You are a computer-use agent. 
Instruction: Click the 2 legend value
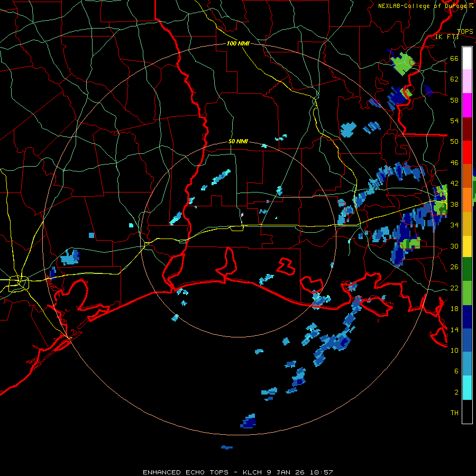tap(456, 392)
